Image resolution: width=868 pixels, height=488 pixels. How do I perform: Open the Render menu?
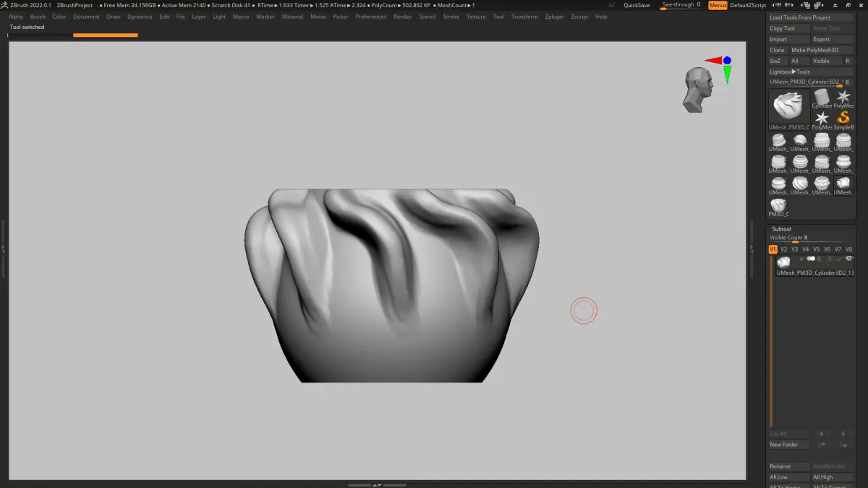click(x=403, y=17)
